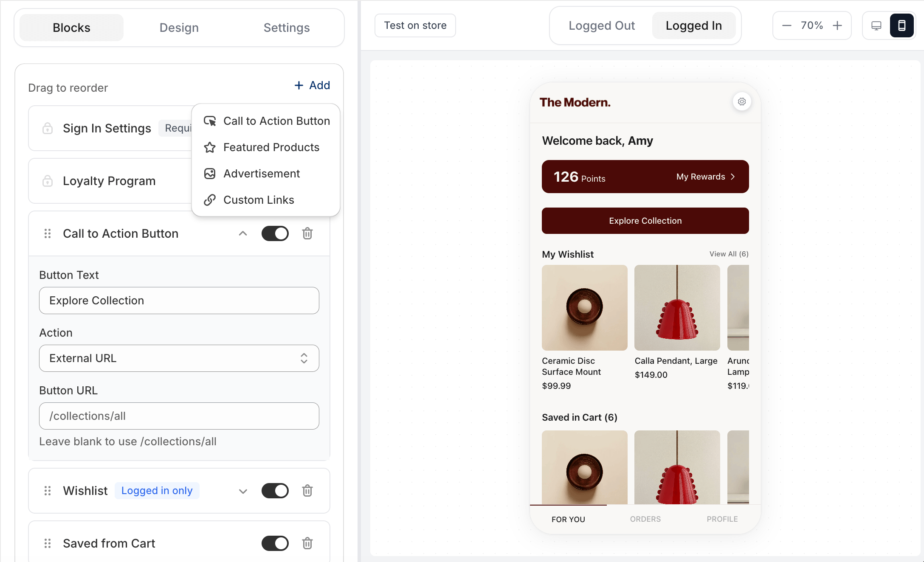Disable the Call to Action Button toggle

275,233
